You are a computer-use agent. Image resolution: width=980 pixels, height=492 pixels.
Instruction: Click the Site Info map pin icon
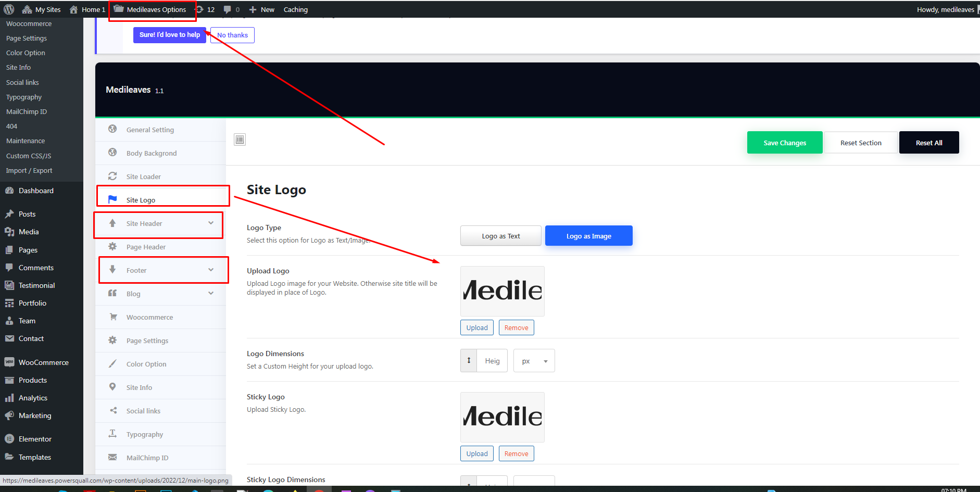click(x=112, y=387)
